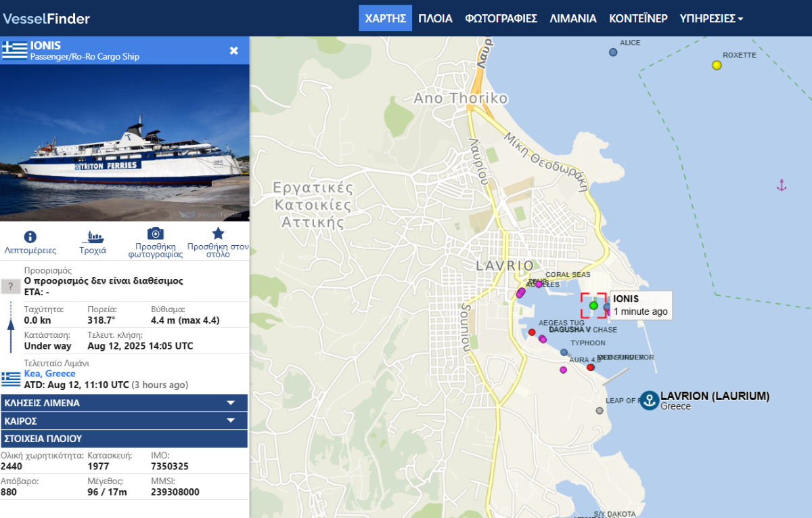Go to the ΠΛΟΙΑ menu item
Screen dimensions: 812x518
[435, 18]
